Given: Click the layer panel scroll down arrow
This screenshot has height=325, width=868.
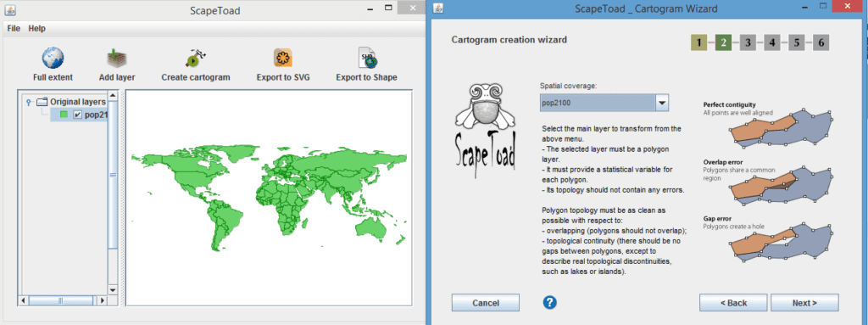Looking at the screenshot, I should (113, 290).
